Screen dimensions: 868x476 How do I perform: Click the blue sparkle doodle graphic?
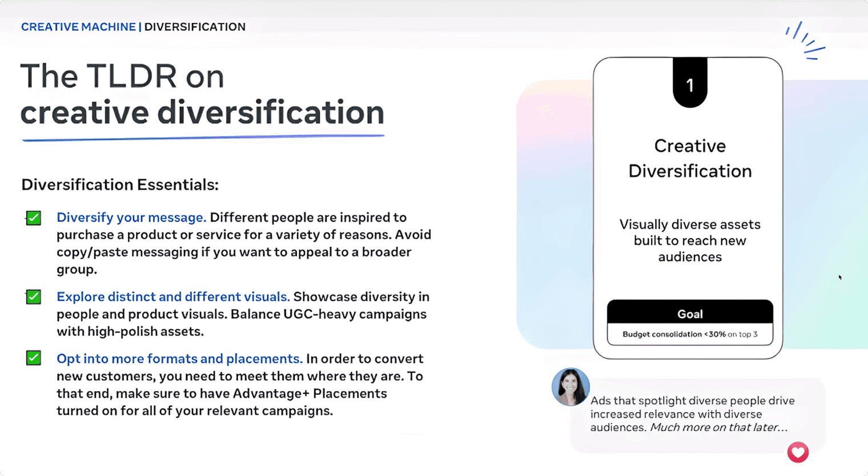click(x=805, y=39)
